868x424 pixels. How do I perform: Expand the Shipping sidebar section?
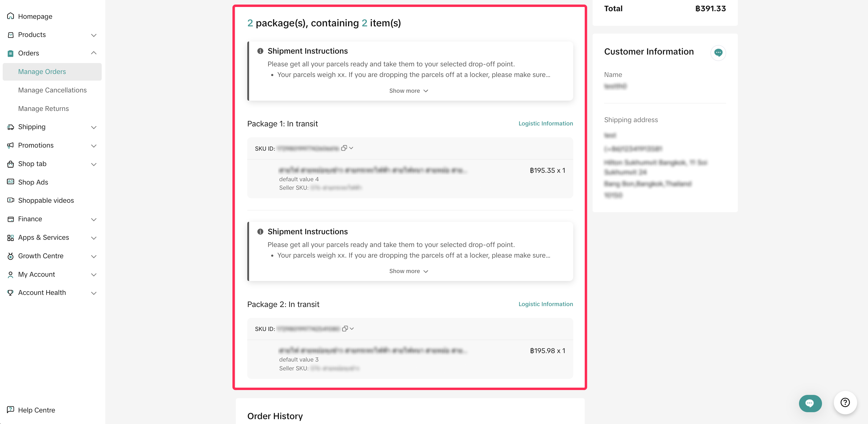coord(94,127)
